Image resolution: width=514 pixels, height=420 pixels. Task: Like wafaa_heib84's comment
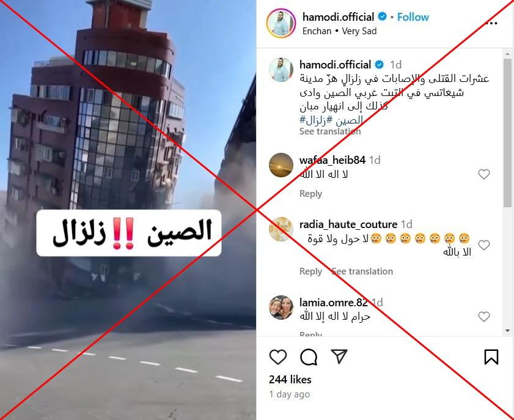pyautogui.click(x=484, y=174)
